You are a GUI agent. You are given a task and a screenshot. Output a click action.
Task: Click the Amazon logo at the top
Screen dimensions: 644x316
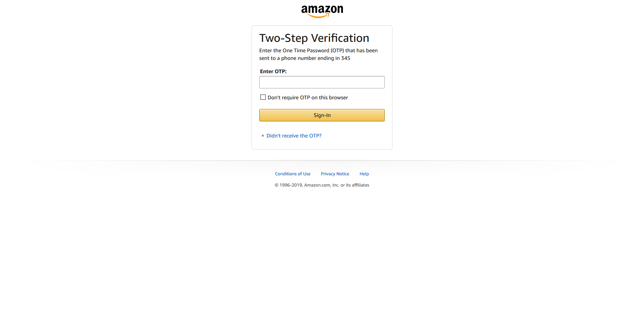[x=322, y=10]
